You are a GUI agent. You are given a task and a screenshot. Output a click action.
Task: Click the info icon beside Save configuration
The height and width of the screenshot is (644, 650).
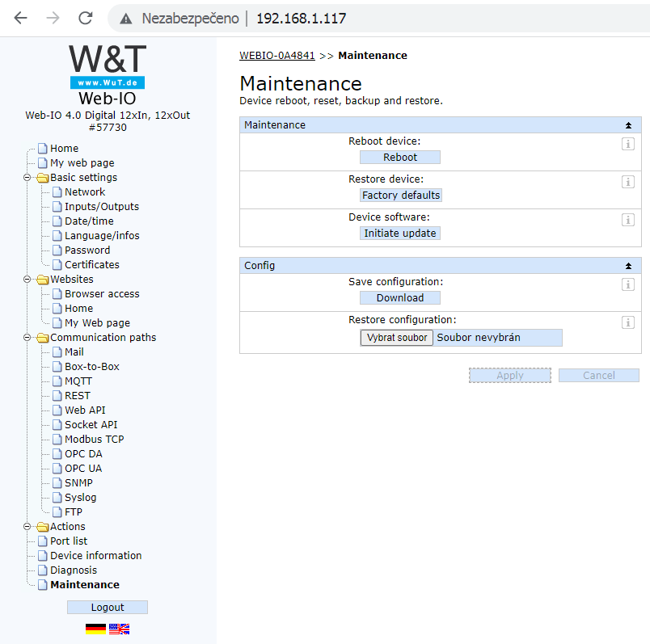(x=628, y=284)
